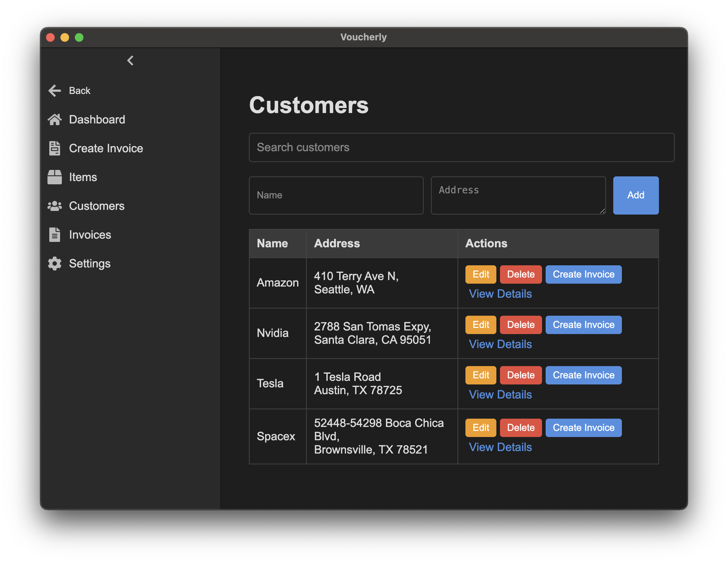The image size is (728, 563).
Task: Open Create Invoice in the sidebar
Action: pos(106,148)
